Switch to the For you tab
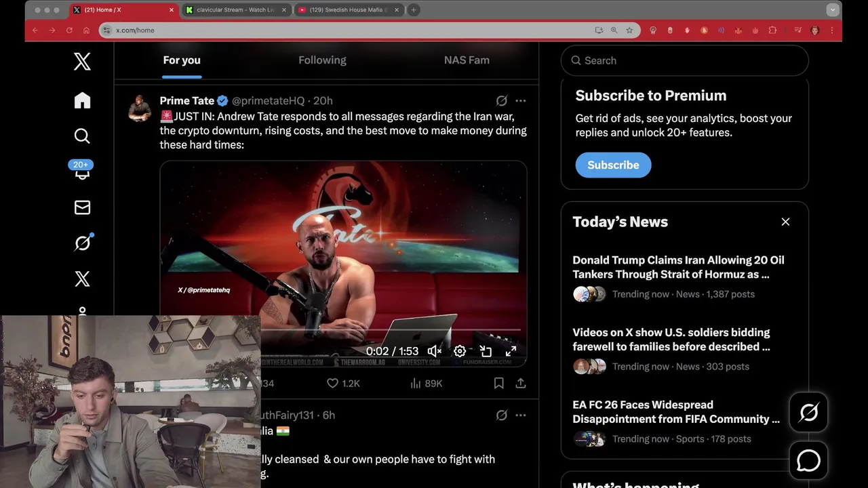This screenshot has height=488, width=868. 182,60
